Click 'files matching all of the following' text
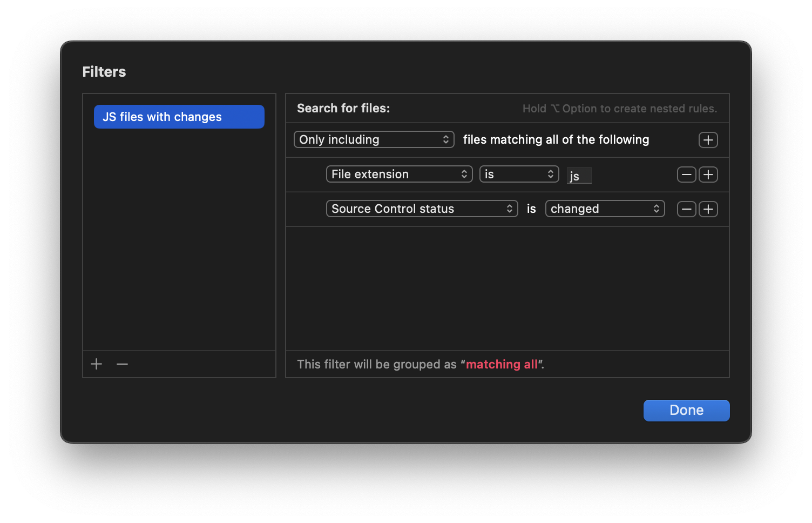 coord(556,139)
